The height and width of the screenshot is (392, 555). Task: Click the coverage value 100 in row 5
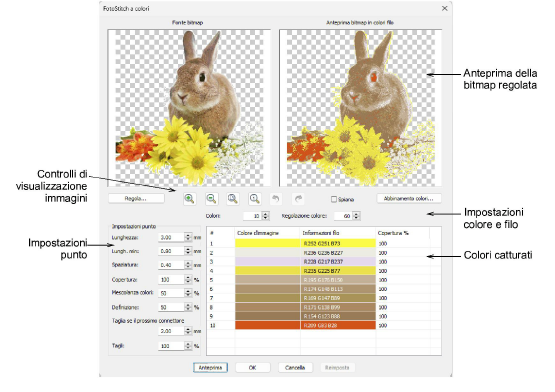[x=383, y=280]
